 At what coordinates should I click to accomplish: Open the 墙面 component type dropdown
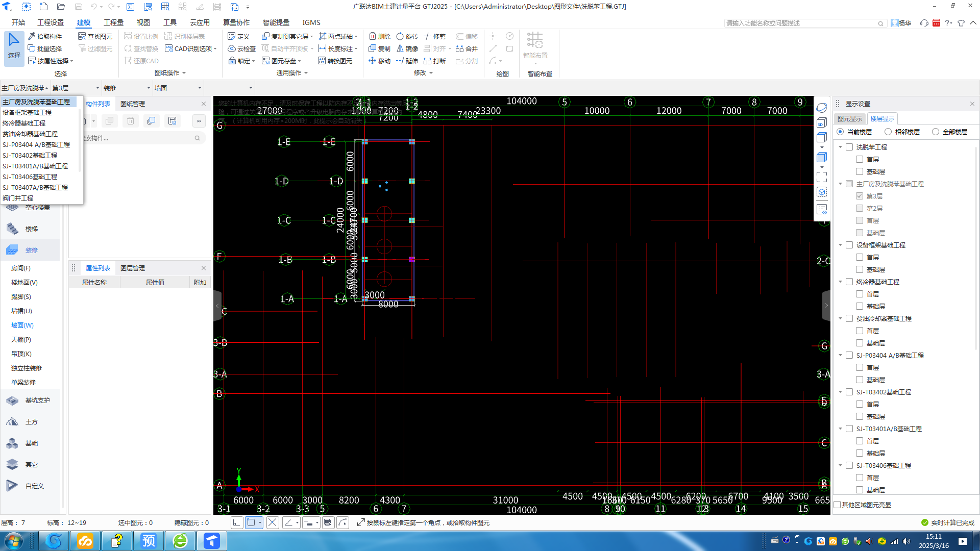coord(178,88)
